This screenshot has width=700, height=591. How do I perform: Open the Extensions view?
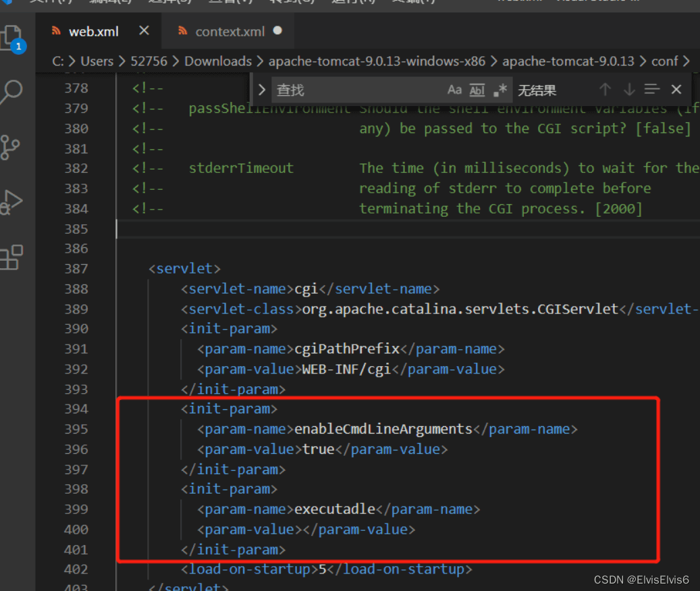point(11,257)
